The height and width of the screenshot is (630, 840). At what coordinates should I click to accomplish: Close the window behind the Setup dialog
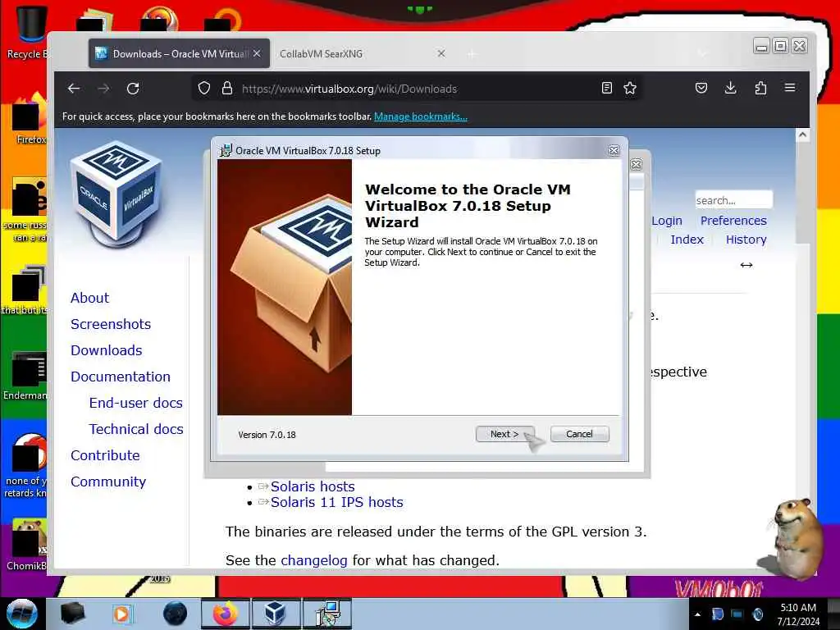[x=636, y=164]
